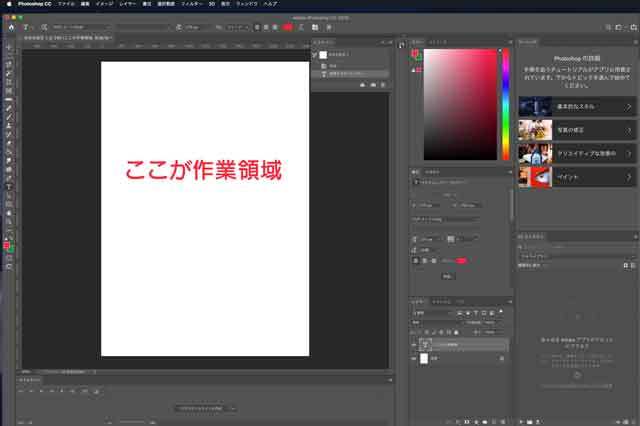Click the details button in Properties panel
Viewport: 640px width, 426px height.
point(447,276)
